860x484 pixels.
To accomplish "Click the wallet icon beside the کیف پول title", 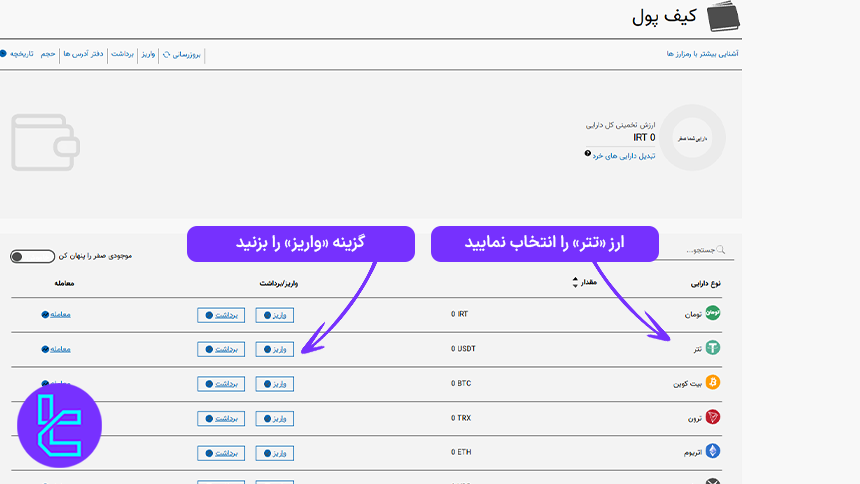I will tap(723, 16).
